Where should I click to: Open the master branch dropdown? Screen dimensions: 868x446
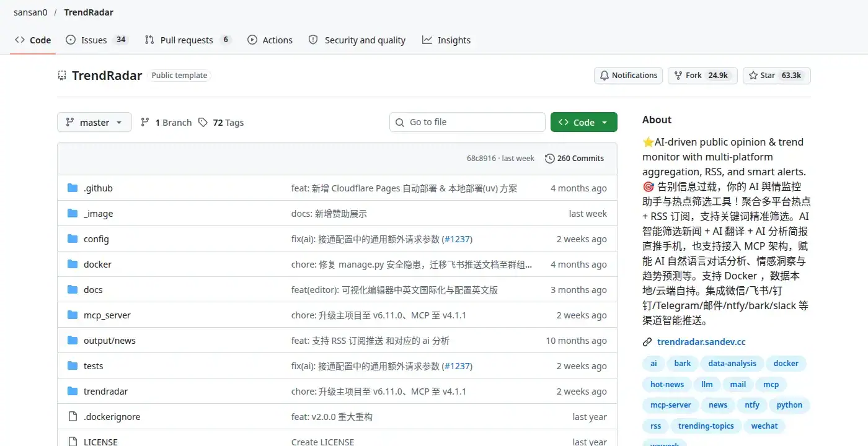point(94,123)
